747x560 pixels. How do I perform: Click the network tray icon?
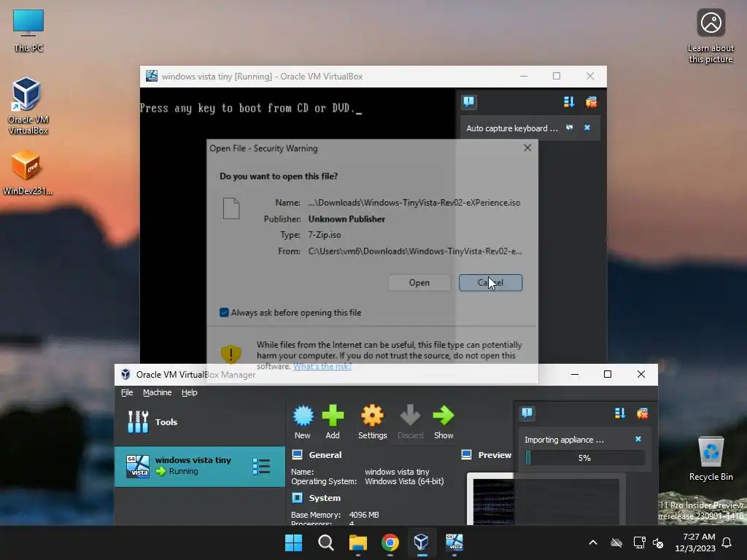639,542
